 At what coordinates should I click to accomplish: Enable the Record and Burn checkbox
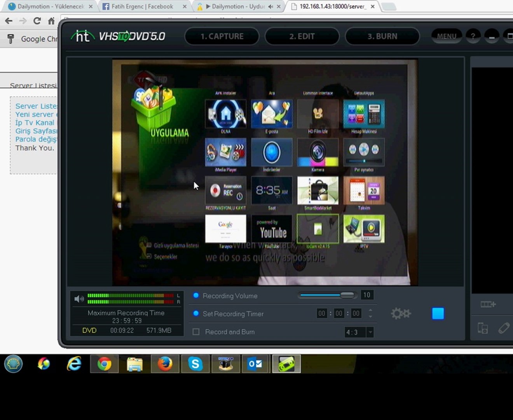[196, 332]
